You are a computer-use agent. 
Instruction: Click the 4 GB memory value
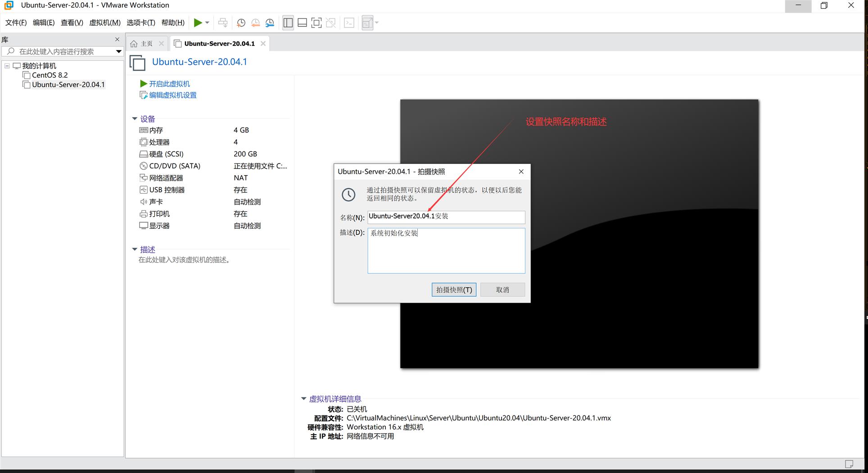[241, 130]
